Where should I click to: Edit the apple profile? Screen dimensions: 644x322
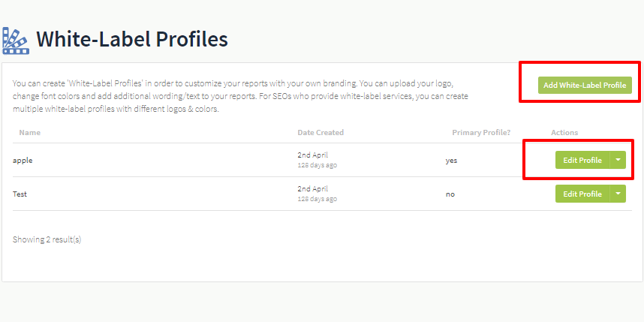[582, 160]
